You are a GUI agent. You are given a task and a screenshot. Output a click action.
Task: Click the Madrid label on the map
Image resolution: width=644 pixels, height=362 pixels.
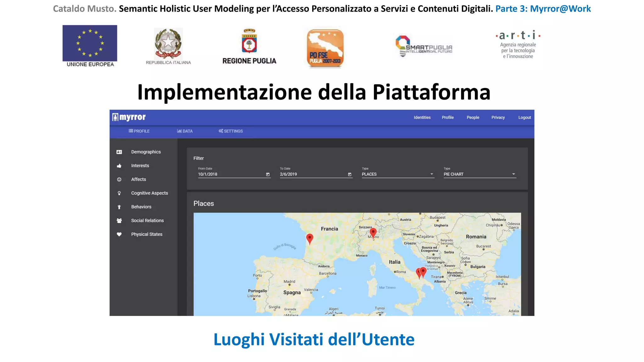289,282
